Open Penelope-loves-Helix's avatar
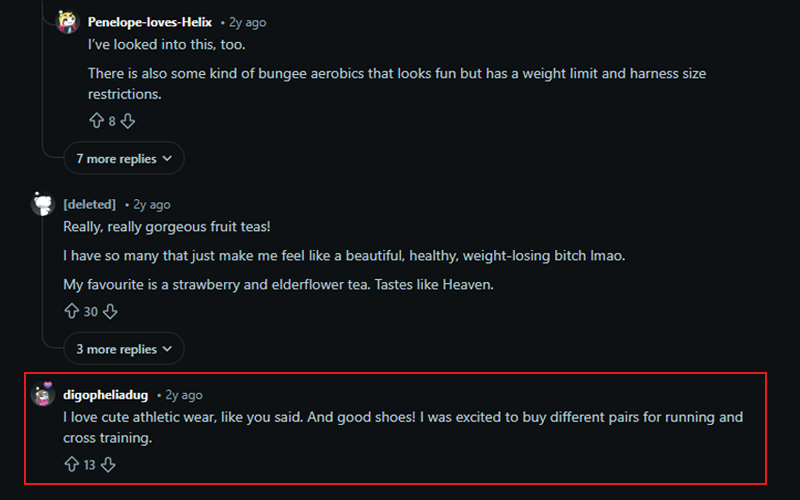800x500 pixels. pos(68,22)
